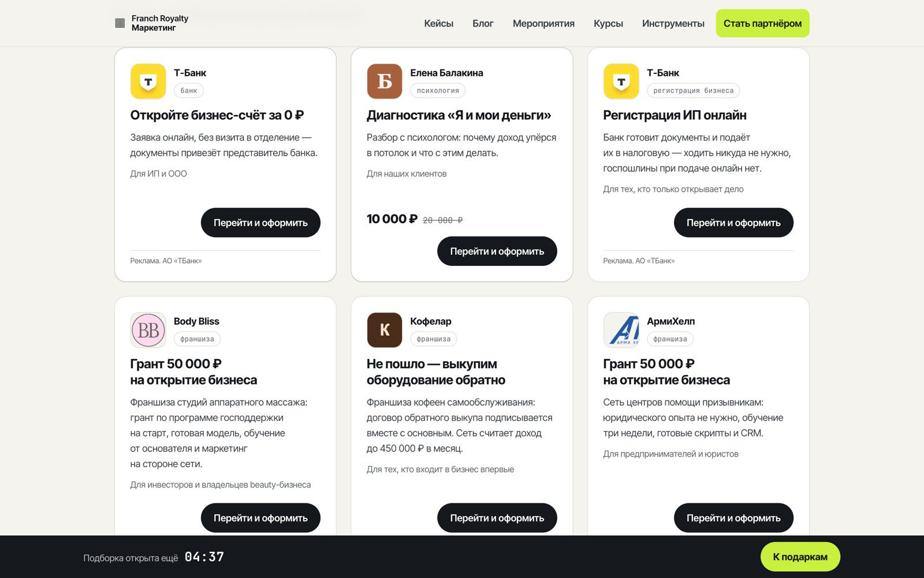Click Перейти и оформить for Диагностика «Я и мои деньги»

[x=497, y=251]
